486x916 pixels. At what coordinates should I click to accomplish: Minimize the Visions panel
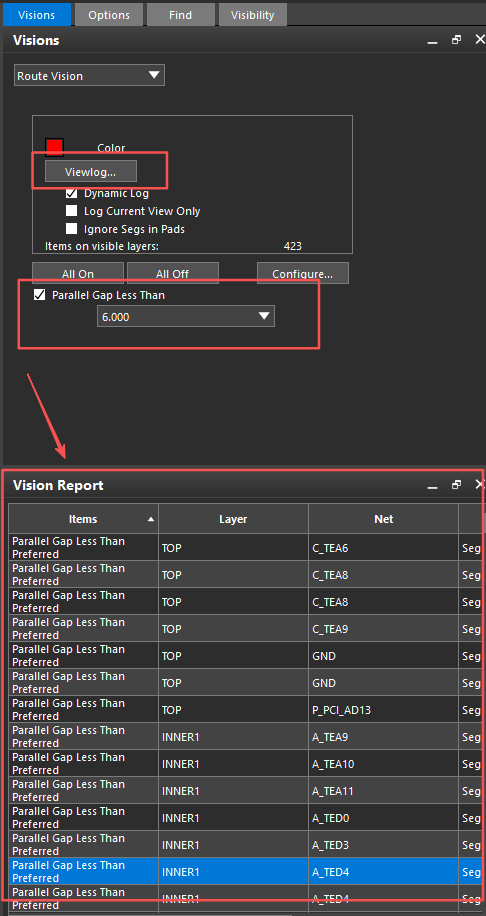click(x=432, y=42)
